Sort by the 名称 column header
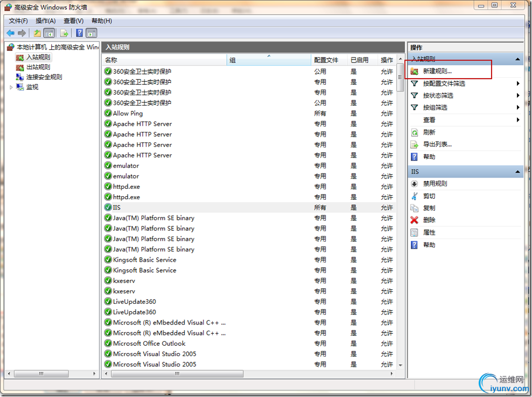 point(164,60)
